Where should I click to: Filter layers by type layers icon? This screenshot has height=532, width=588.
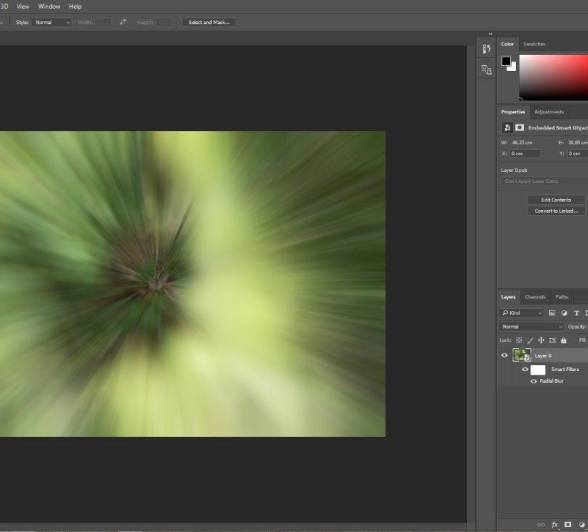click(576, 313)
